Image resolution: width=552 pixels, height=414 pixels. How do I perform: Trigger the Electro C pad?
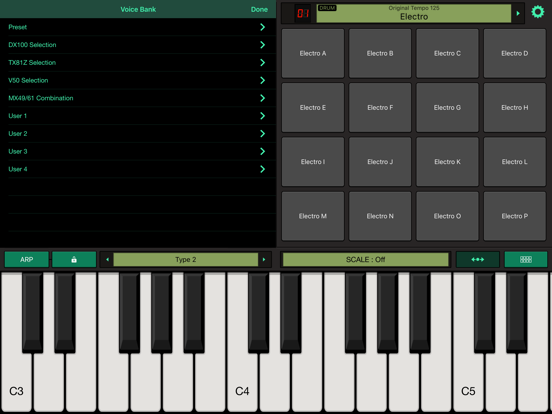point(447,53)
